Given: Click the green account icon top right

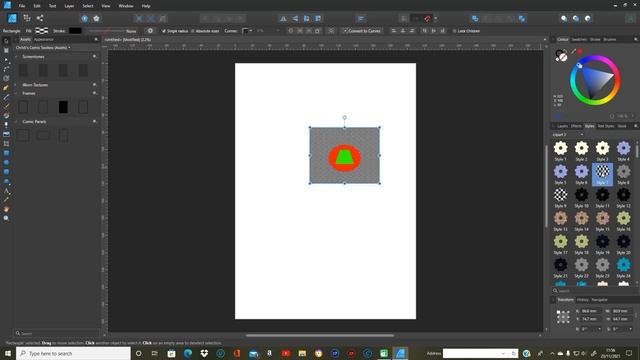Looking at the screenshot, I should click(x=631, y=18).
